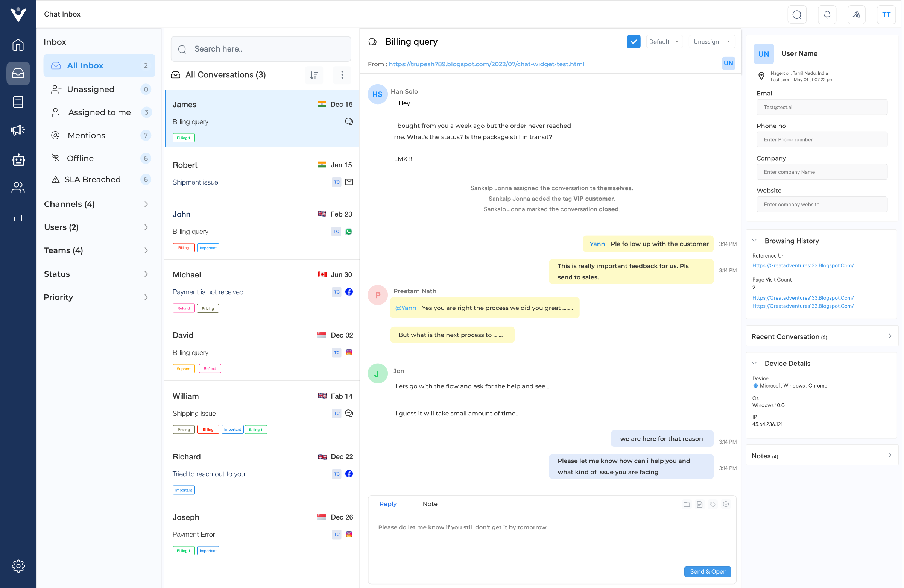This screenshot has height=588, width=904.
Task: Select the Reply tab in message composer
Action: (387, 504)
